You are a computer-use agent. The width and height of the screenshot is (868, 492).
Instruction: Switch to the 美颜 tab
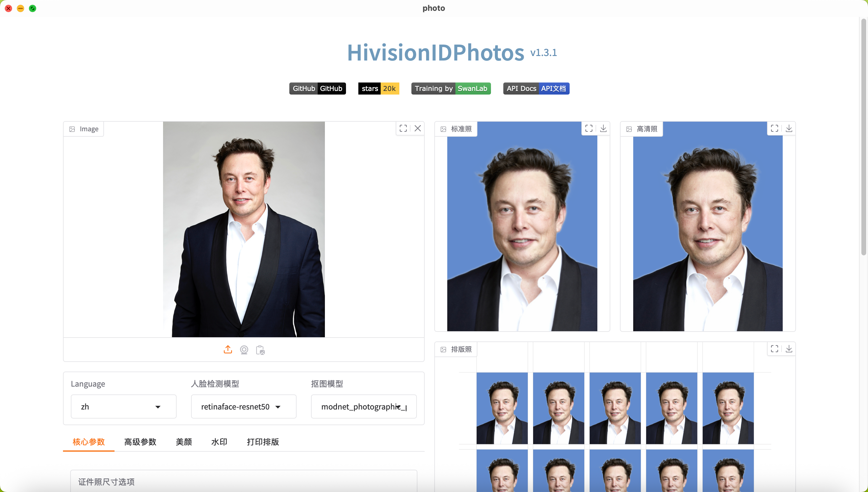pyautogui.click(x=184, y=442)
